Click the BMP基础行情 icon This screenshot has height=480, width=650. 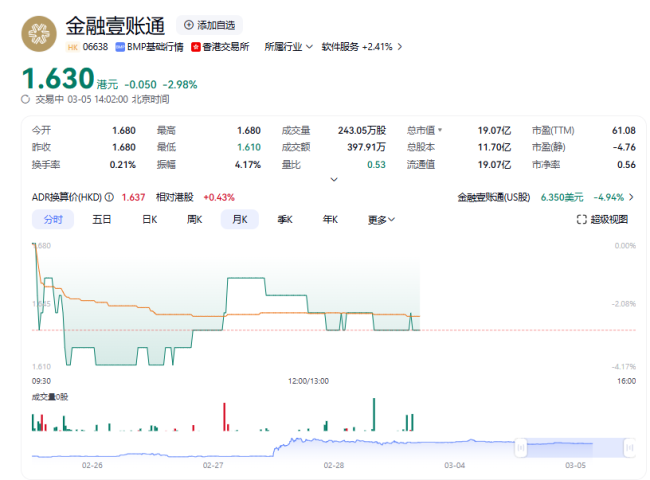[x=120, y=47]
